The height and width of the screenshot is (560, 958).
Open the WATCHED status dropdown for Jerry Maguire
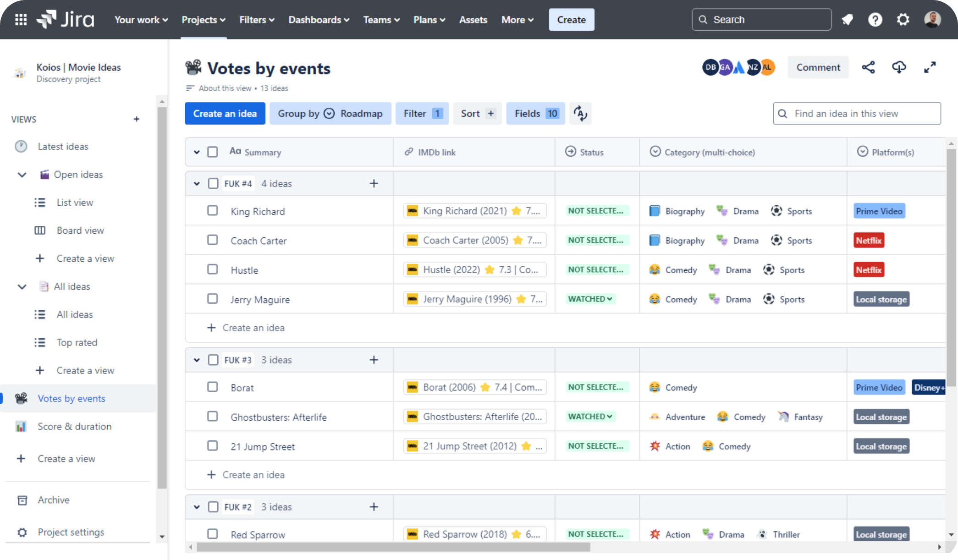[590, 299]
